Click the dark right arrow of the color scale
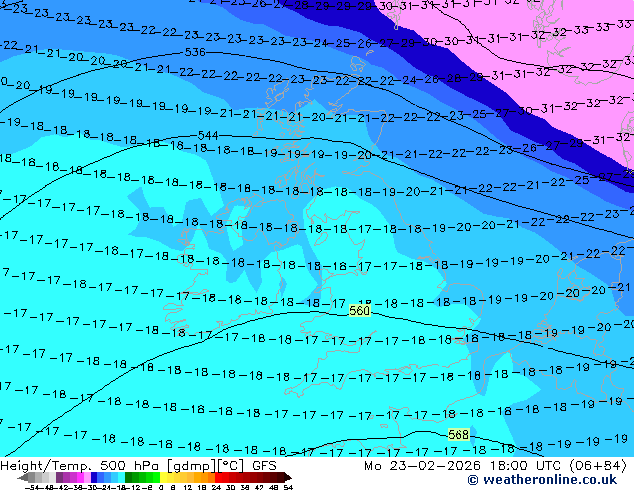This screenshot has width=634, height=490. click(x=288, y=477)
